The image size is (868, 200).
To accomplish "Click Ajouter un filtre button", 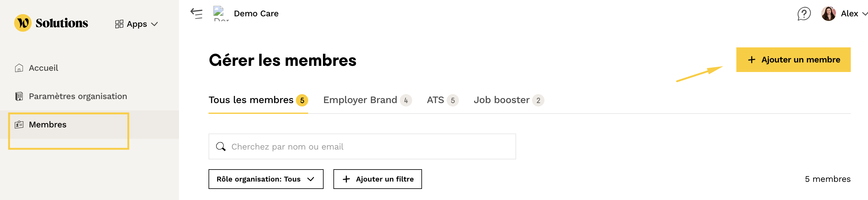I will tap(377, 179).
